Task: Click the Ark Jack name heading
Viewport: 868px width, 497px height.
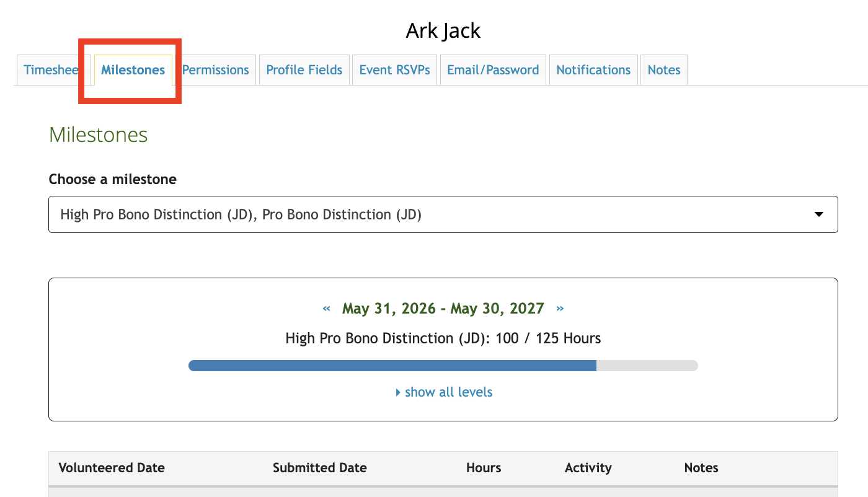Action: click(x=443, y=30)
